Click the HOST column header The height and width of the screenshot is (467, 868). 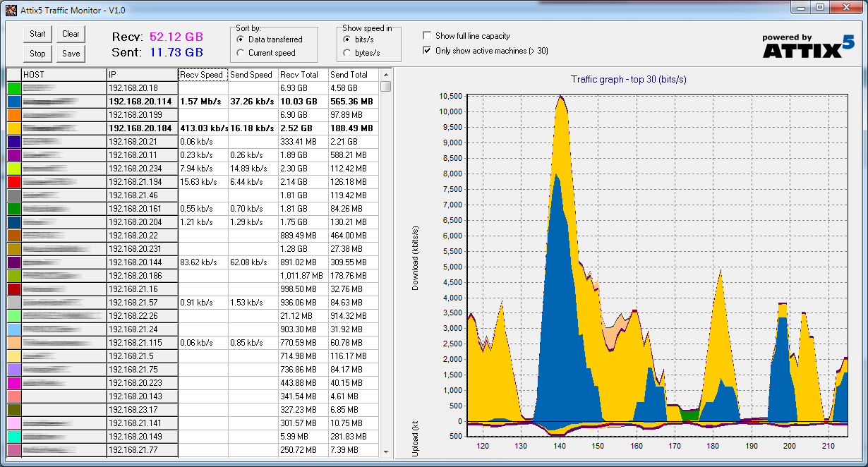point(64,75)
